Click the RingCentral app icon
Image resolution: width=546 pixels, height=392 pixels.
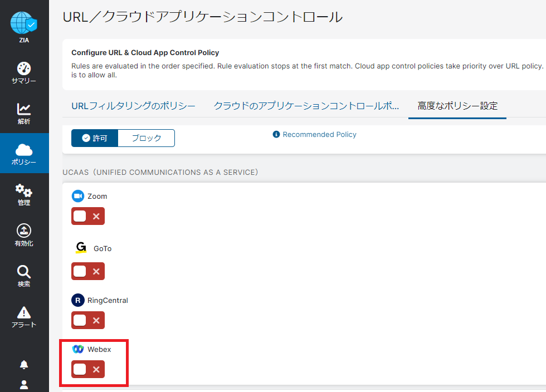click(78, 300)
